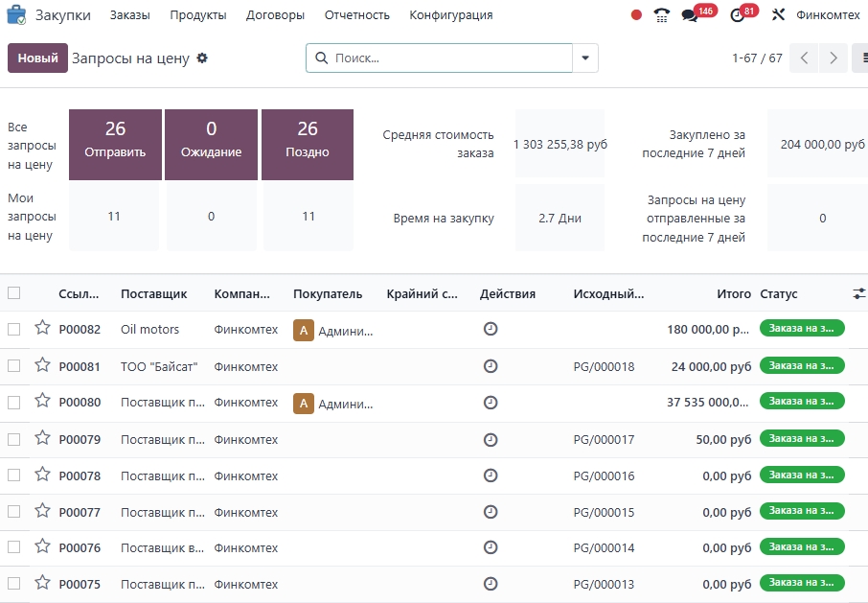Open the activity clock for P00082

coord(491,329)
